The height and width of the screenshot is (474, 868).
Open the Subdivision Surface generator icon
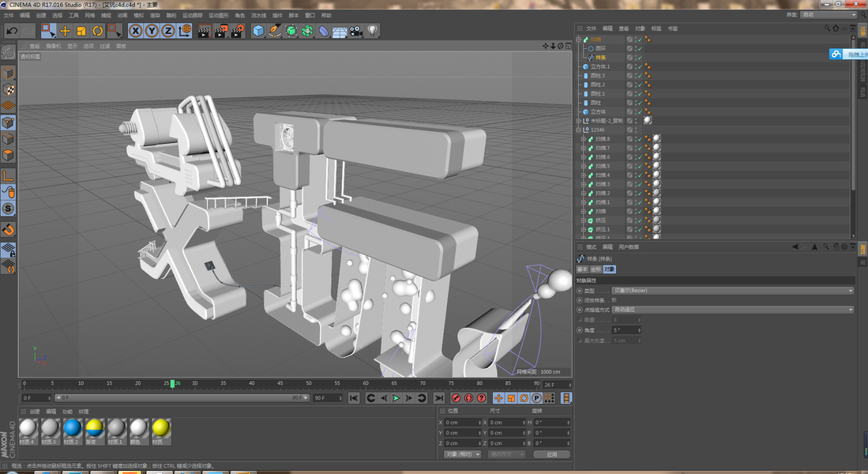pyautogui.click(x=291, y=31)
